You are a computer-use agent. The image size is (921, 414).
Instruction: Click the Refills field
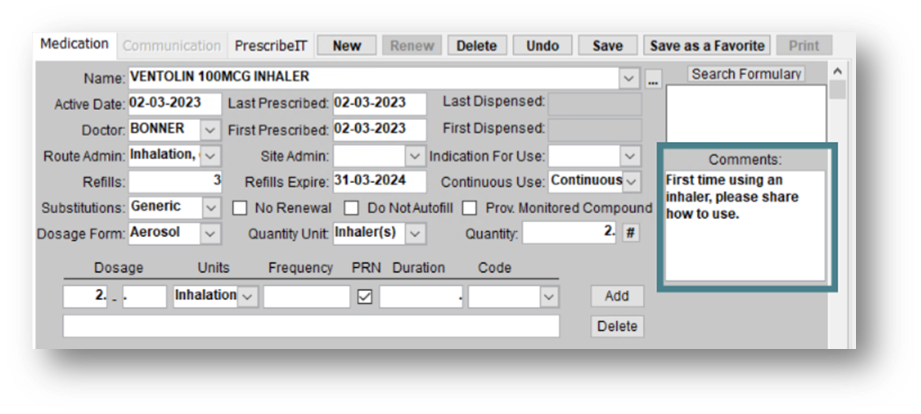coord(174,181)
